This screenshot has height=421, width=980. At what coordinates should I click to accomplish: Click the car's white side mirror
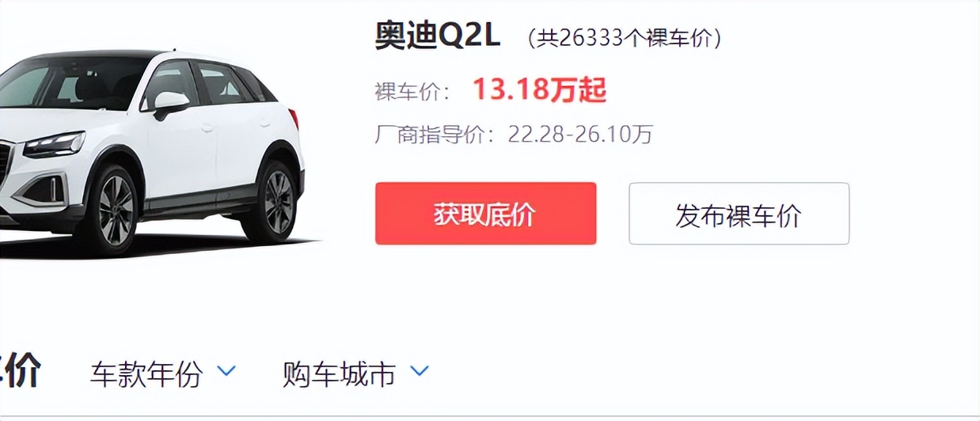169,104
